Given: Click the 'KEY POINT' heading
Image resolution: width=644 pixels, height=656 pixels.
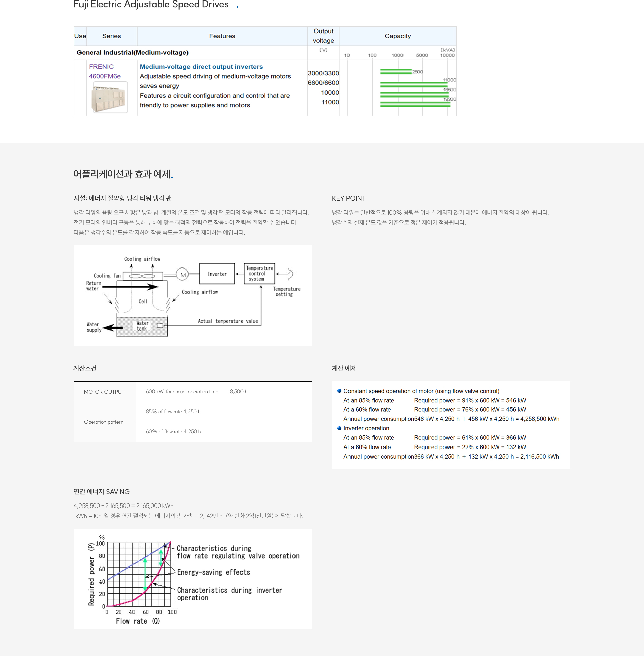Looking at the screenshot, I should coord(349,198).
